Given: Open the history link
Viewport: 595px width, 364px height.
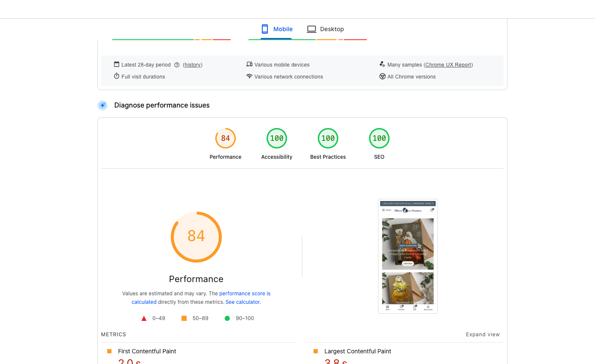Looking at the screenshot, I should click(x=193, y=65).
